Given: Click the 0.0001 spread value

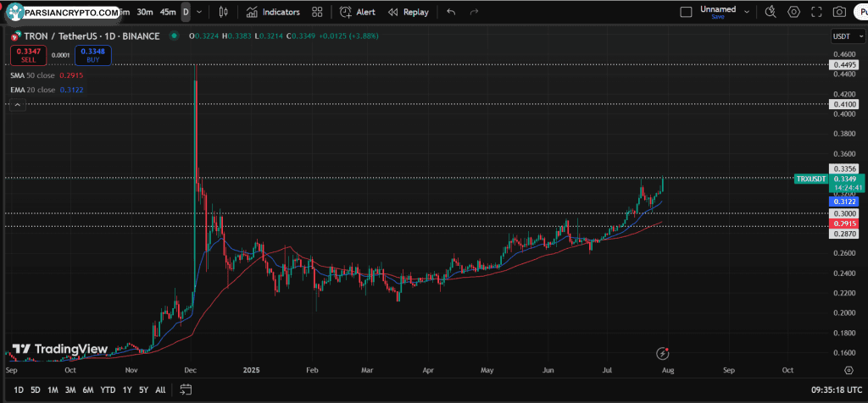Looking at the screenshot, I should coord(60,55).
